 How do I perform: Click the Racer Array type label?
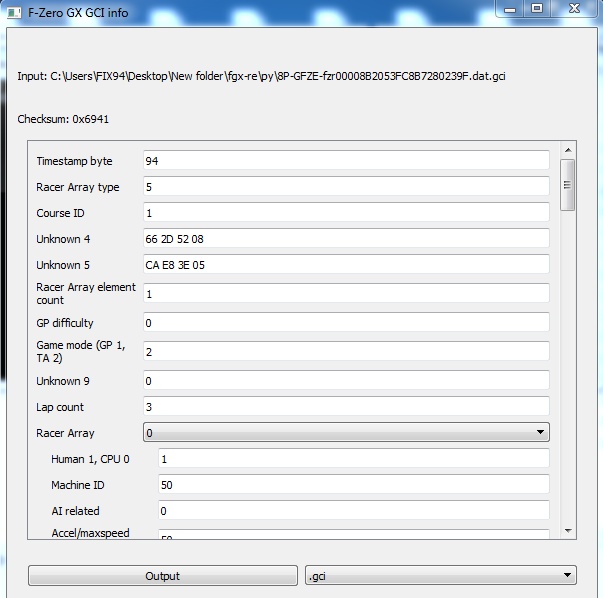click(x=78, y=187)
